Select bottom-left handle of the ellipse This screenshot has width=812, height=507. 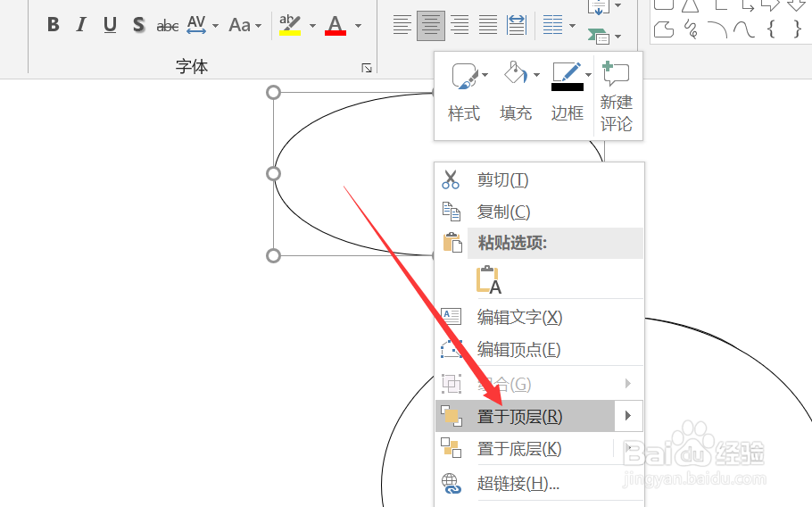273,255
